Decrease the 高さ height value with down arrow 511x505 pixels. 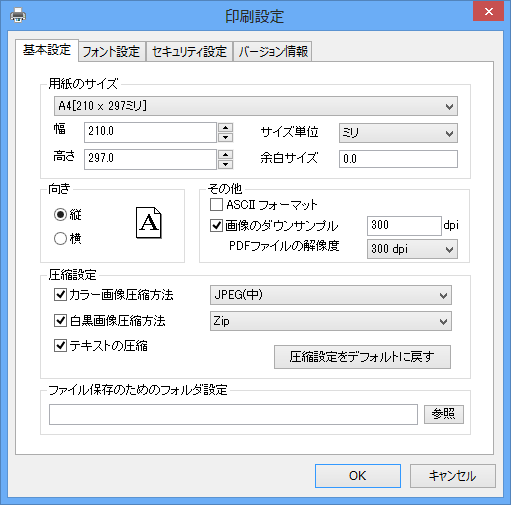(226, 164)
